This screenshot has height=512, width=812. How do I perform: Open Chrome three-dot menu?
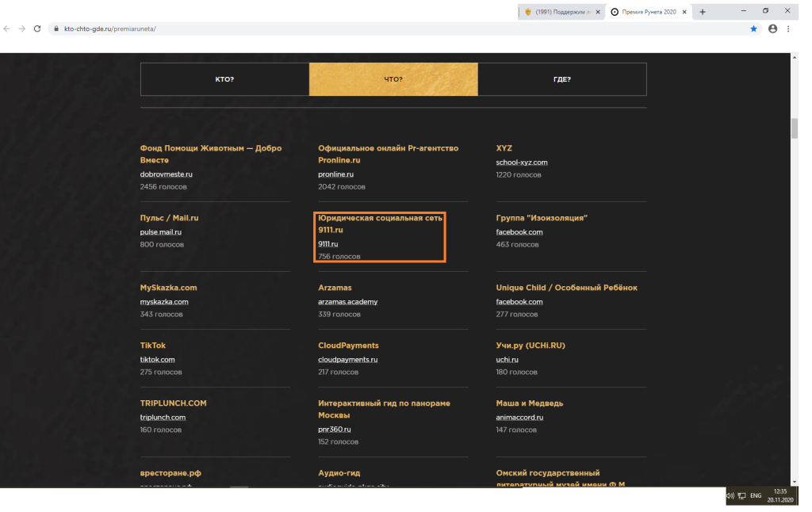(788, 29)
